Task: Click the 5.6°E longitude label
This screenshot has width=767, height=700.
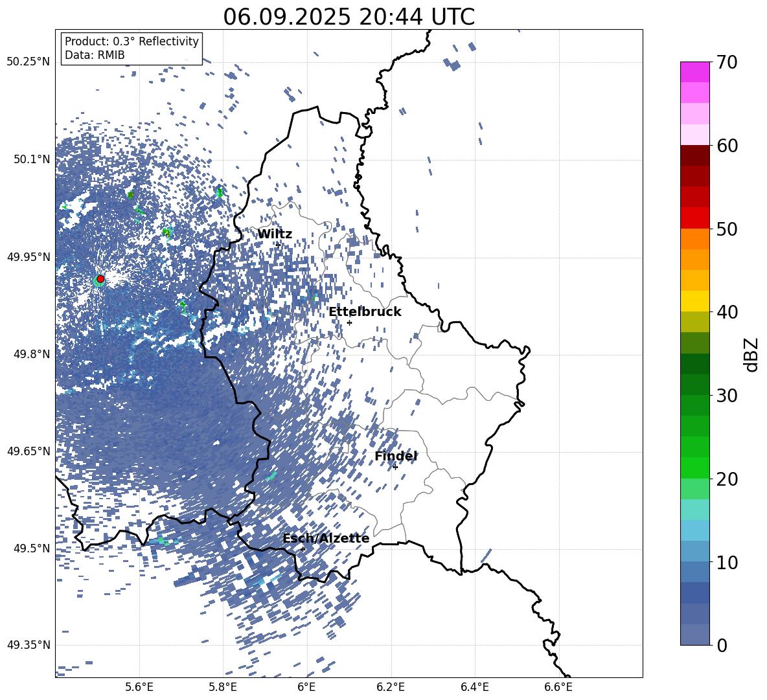Action: coord(139,687)
